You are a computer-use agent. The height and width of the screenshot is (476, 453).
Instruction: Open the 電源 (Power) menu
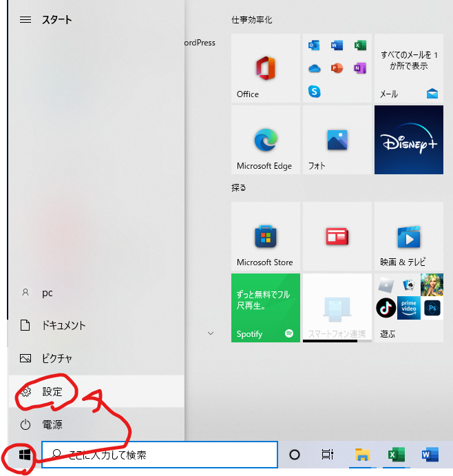click(52, 425)
